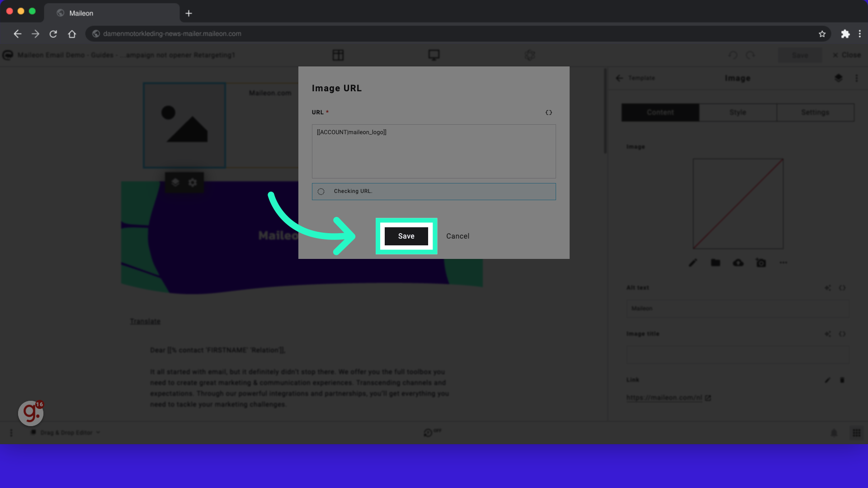Click the Translate link in email
Screen dimensions: 868x488
tap(145, 321)
